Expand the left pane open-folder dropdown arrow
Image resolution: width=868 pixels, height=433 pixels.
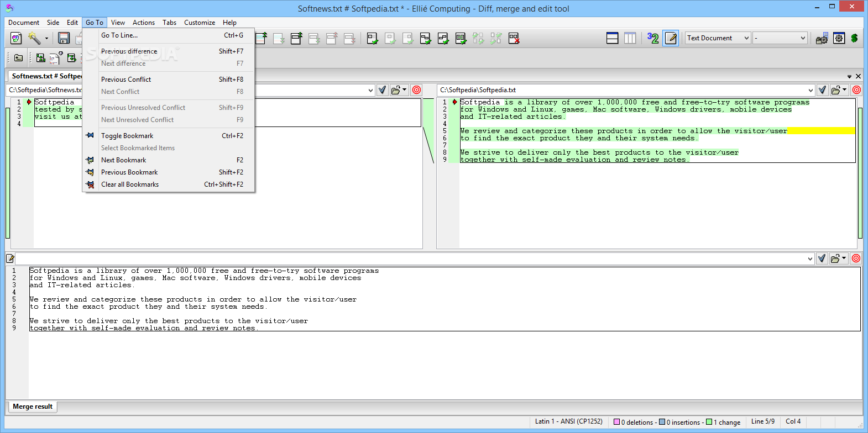[x=405, y=90]
